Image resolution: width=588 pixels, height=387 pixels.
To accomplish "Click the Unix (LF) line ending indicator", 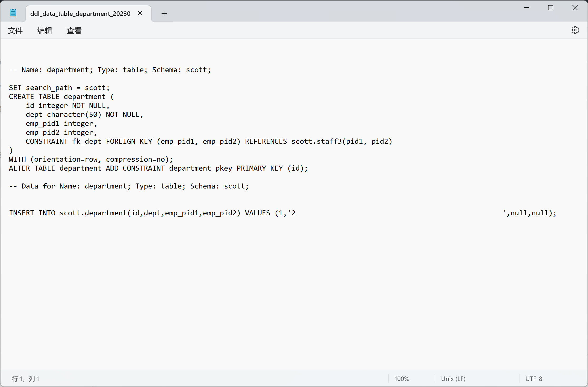I will 453,379.
